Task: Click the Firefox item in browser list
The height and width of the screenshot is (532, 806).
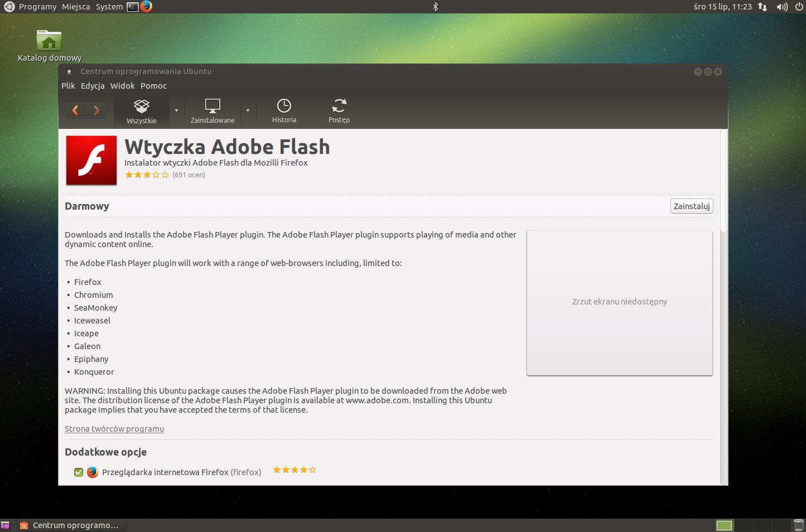Action: click(x=88, y=282)
